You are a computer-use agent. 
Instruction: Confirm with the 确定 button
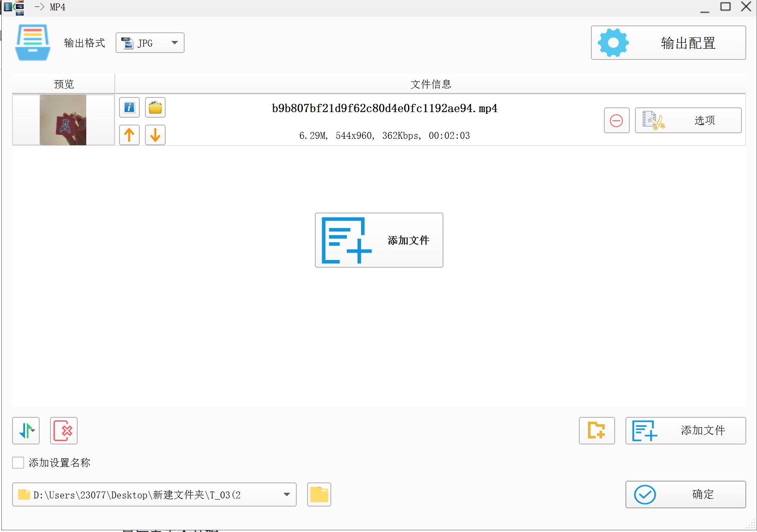(x=685, y=494)
